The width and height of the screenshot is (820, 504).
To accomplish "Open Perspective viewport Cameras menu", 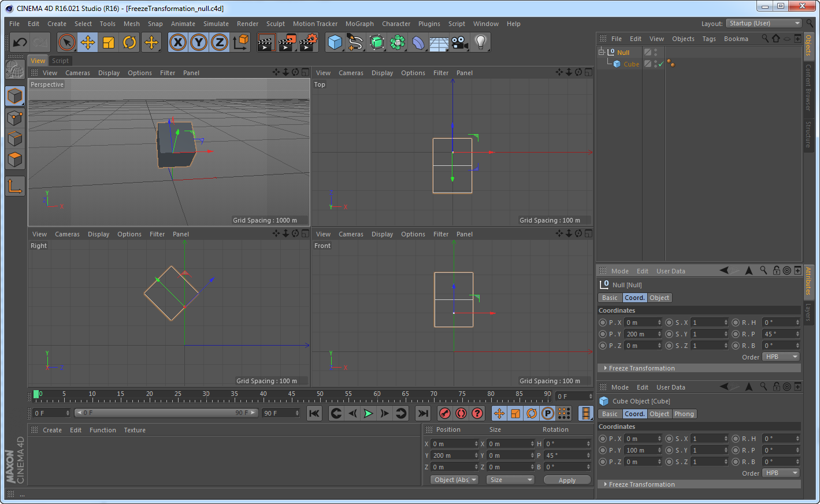I will click(77, 73).
